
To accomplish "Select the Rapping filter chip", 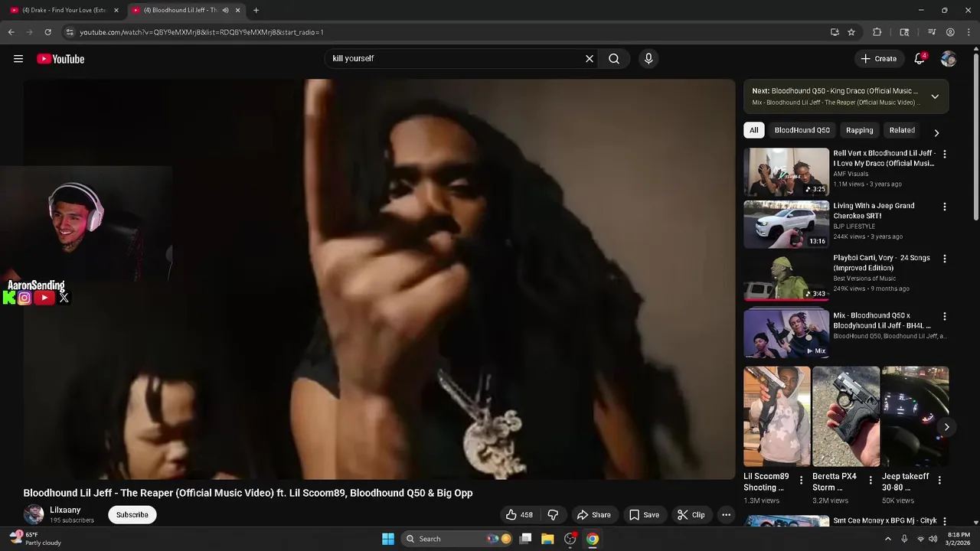I will click(859, 130).
